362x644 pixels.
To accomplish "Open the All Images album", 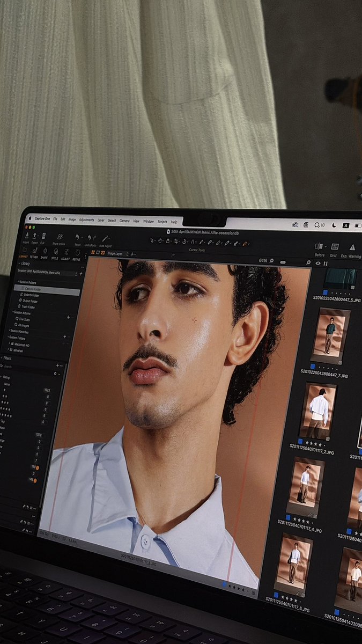I will click(23, 325).
